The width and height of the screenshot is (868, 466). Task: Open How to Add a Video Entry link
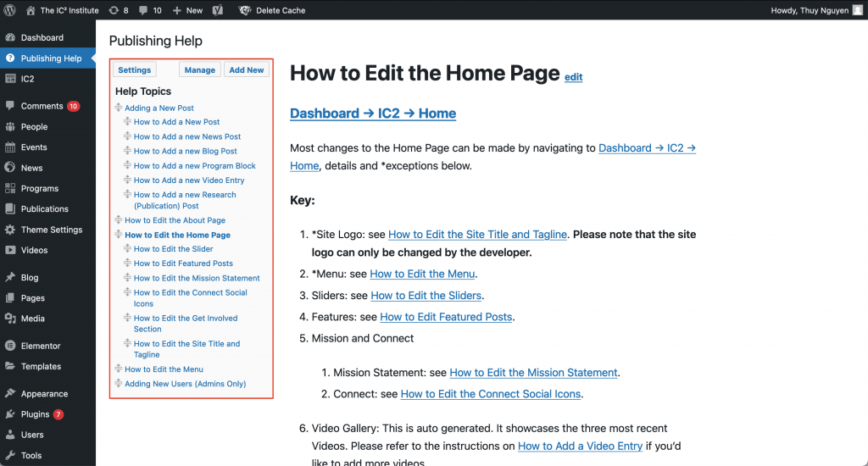click(580, 446)
